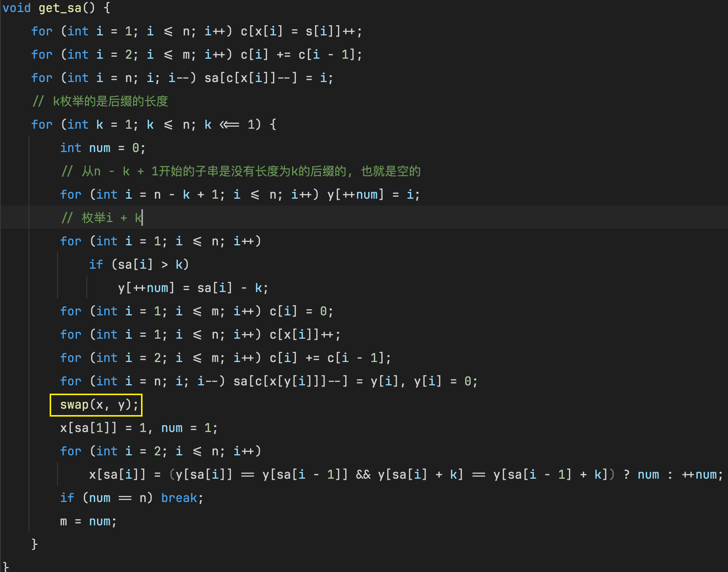This screenshot has height=572, width=728.
Task: Click the y[++num] = sa[i] - k statement
Action: tap(193, 288)
